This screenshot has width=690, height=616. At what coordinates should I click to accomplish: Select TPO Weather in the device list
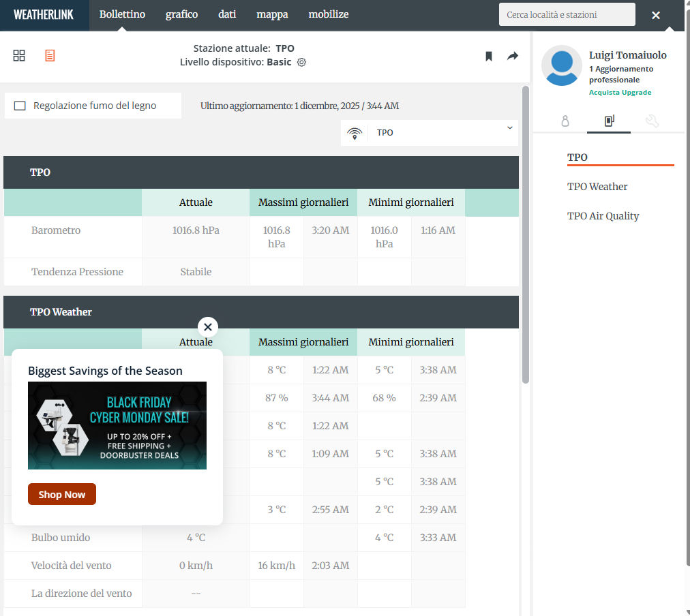point(597,187)
